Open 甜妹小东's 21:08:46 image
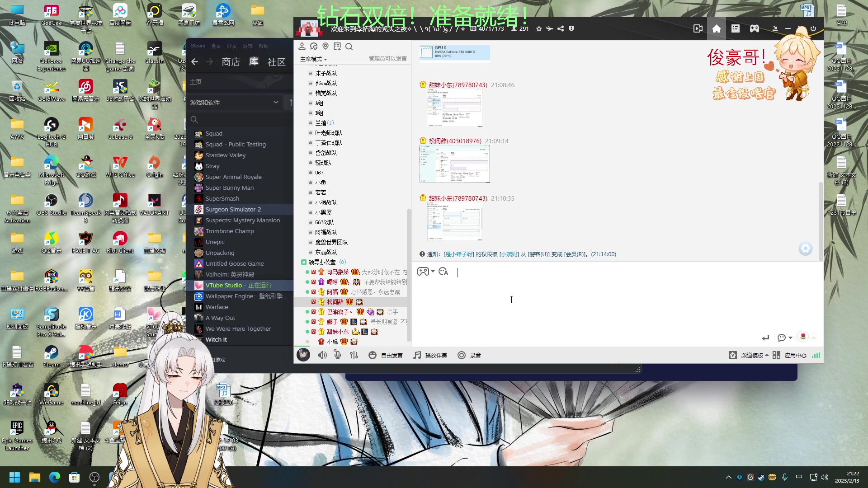 pyautogui.click(x=455, y=108)
